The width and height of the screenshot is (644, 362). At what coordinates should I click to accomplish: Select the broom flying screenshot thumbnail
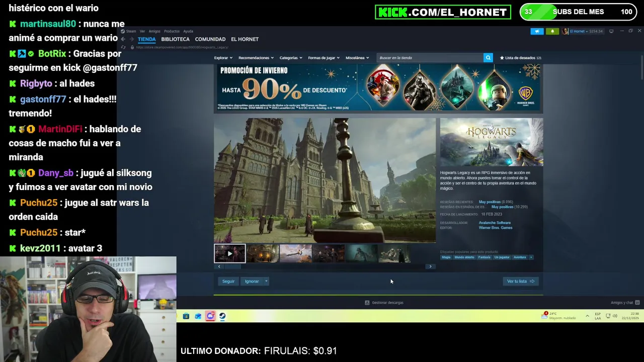pos(295,254)
